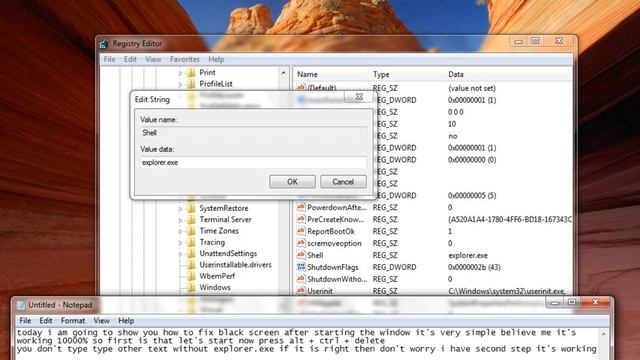640x360 pixels.
Task: Select the Windows folder icon
Action: pos(191,288)
